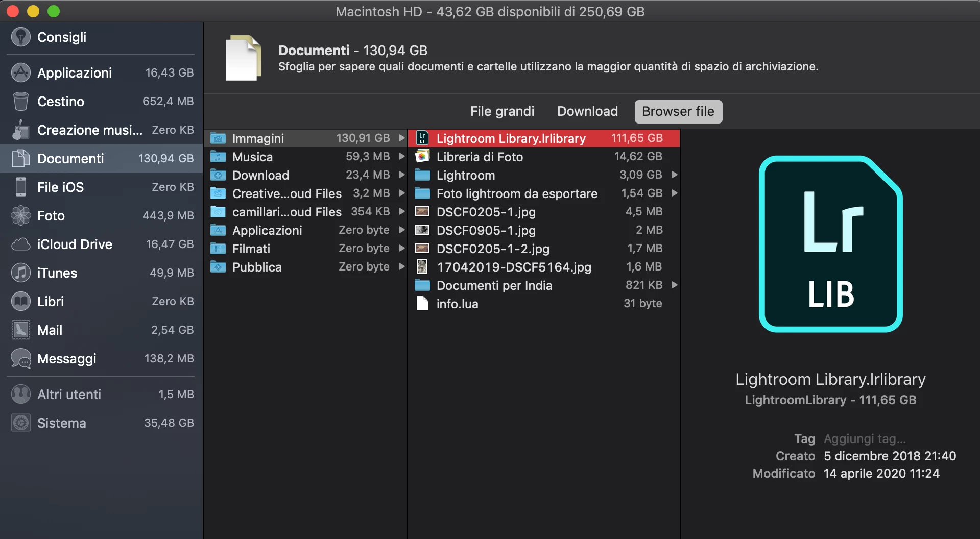This screenshot has height=539, width=980.
Task: Open File iOS sidebar entry
Action: (x=102, y=187)
